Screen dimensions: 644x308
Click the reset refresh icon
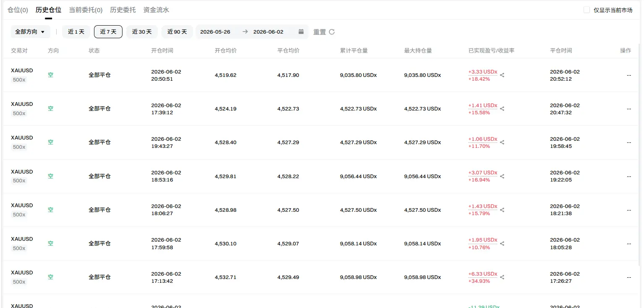(x=332, y=32)
